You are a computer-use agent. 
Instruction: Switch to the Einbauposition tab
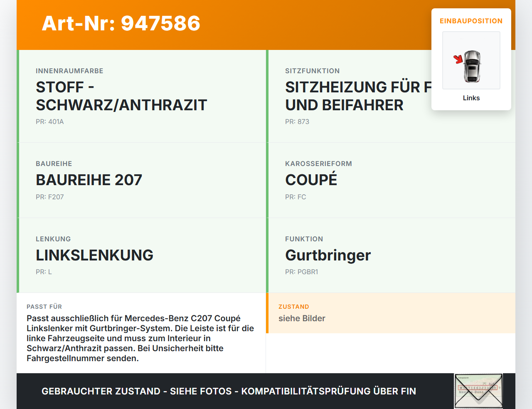point(471,21)
